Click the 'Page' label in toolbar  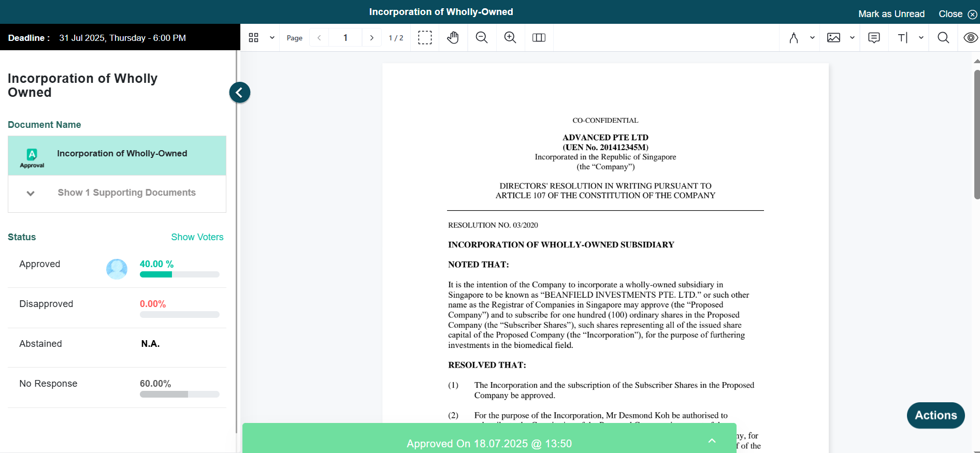coord(295,38)
